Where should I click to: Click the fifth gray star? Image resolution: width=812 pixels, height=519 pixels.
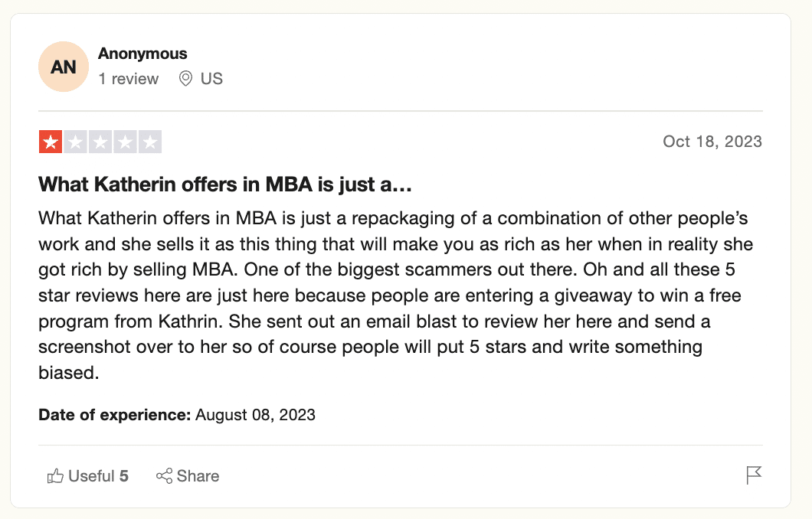tap(150, 142)
